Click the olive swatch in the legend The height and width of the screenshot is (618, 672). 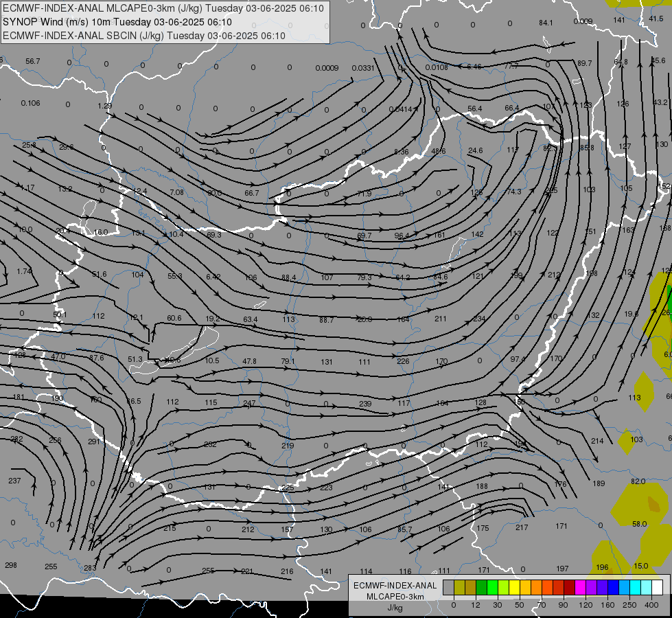click(x=459, y=587)
